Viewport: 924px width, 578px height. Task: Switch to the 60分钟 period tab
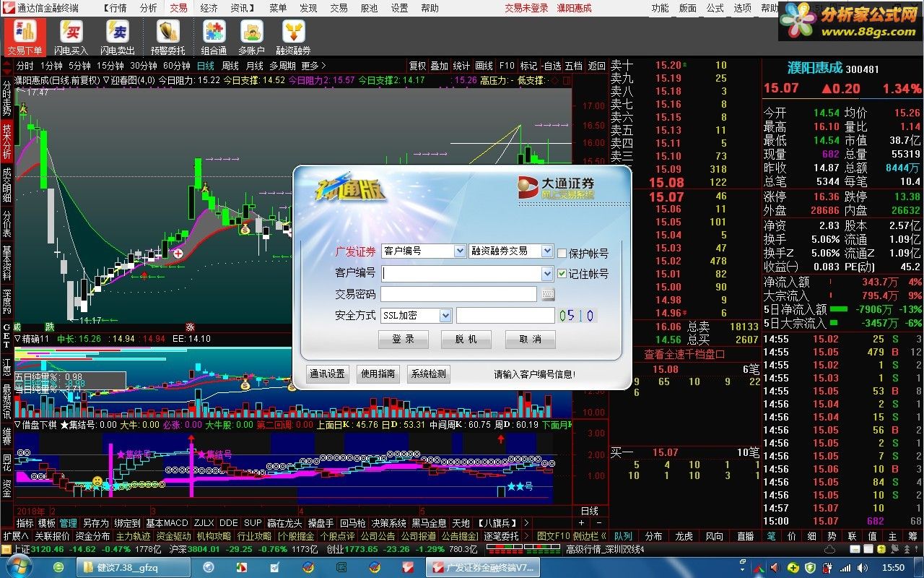(x=177, y=66)
